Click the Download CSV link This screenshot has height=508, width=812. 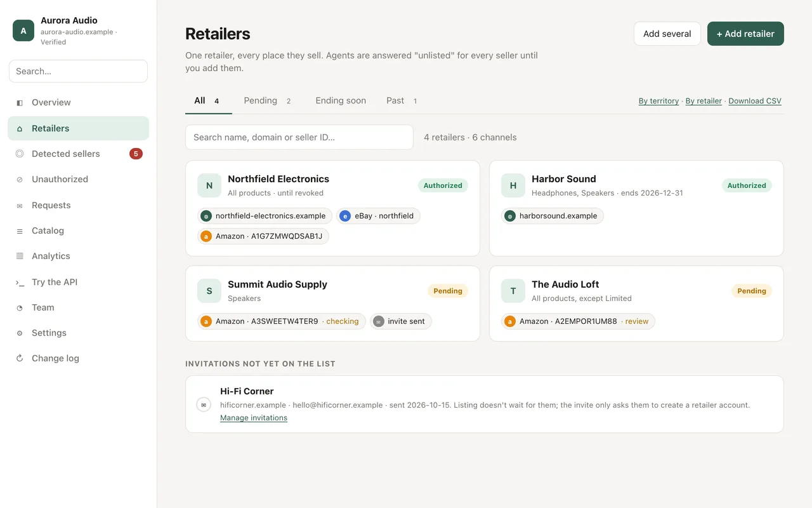coord(755,101)
